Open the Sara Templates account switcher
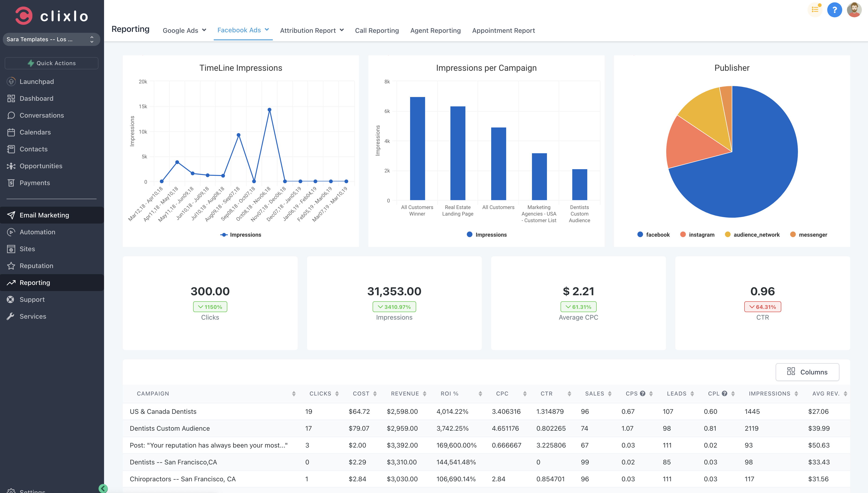The image size is (868, 493). point(51,39)
